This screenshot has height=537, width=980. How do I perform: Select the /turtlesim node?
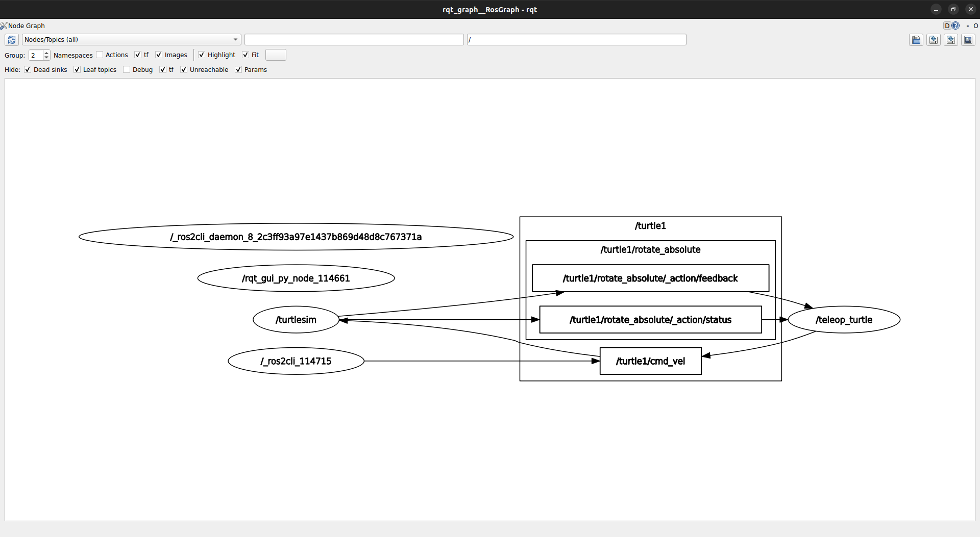[x=296, y=320]
